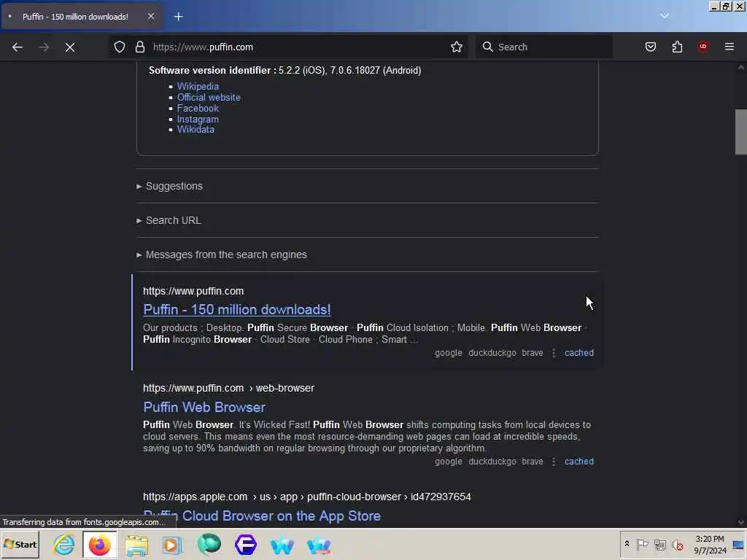Bookmark this page with the star
747x560 pixels.
click(x=457, y=47)
